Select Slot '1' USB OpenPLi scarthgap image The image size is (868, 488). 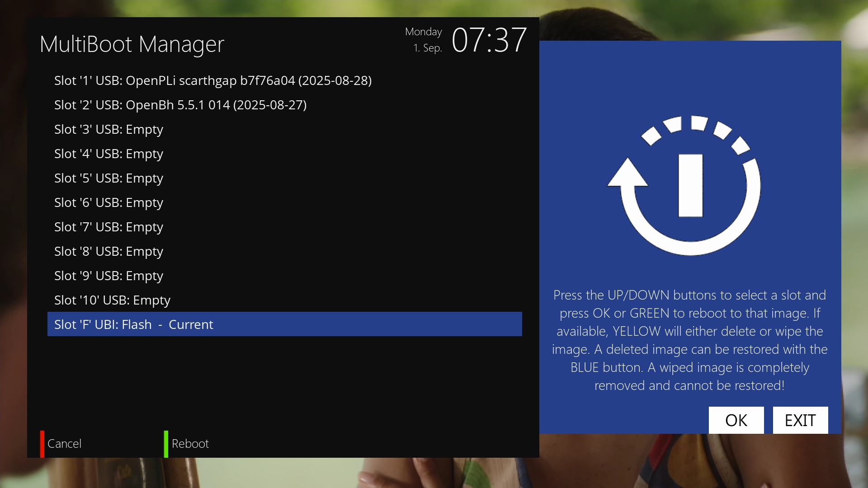(x=285, y=80)
